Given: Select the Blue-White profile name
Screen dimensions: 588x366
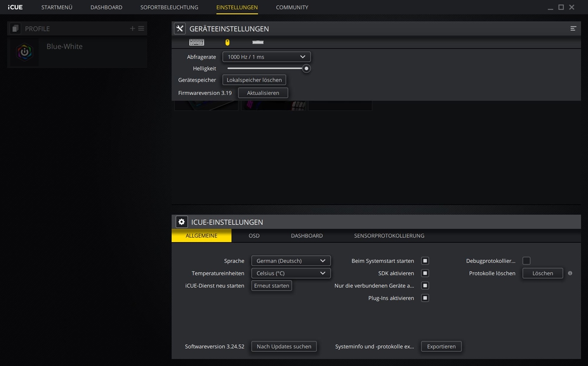Looking at the screenshot, I should coord(65,47).
